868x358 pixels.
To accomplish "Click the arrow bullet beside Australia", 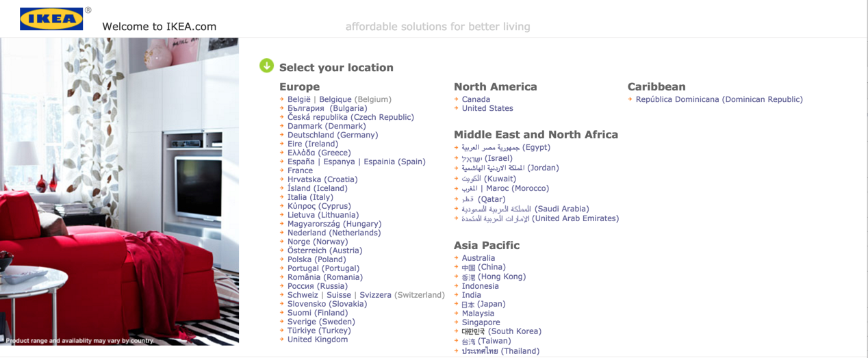I will point(457,258).
